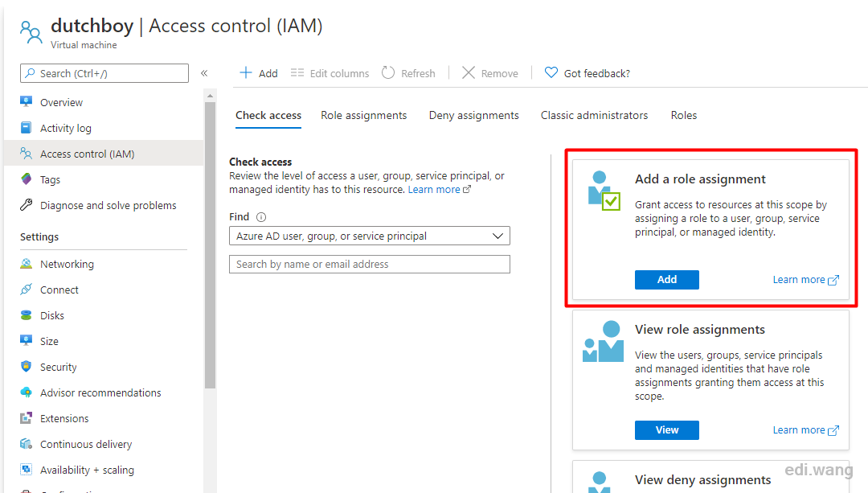Open Learn more link under Check access description
The height and width of the screenshot is (493, 868).
click(439, 190)
